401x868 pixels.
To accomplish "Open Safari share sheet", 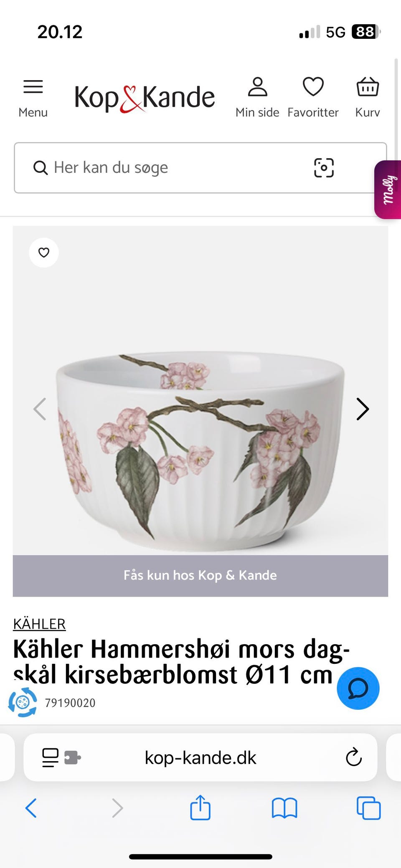I will tap(200, 808).
